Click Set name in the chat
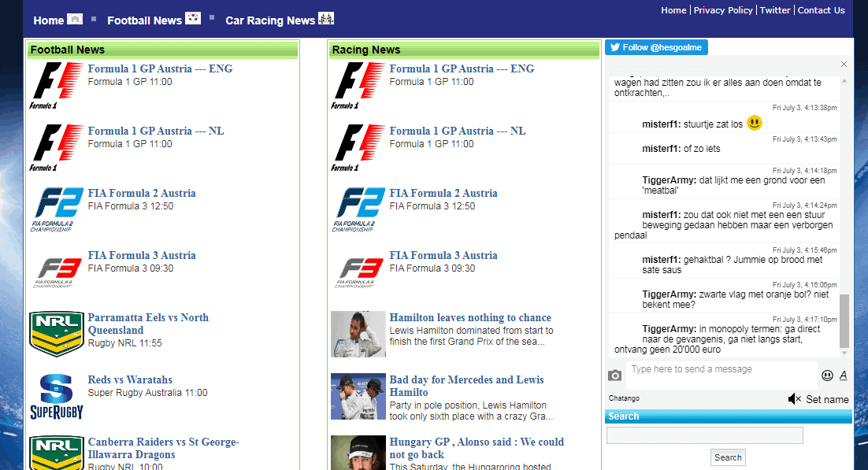This screenshot has width=868, height=470. (x=827, y=399)
